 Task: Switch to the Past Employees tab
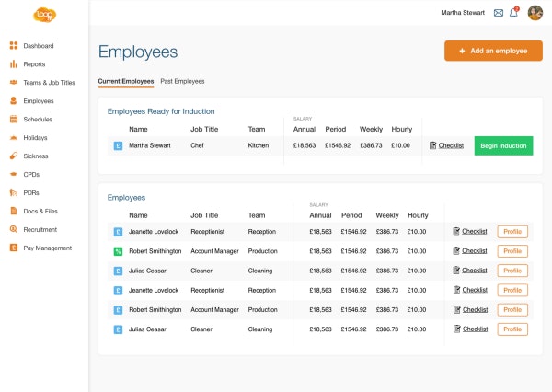pos(182,81)
